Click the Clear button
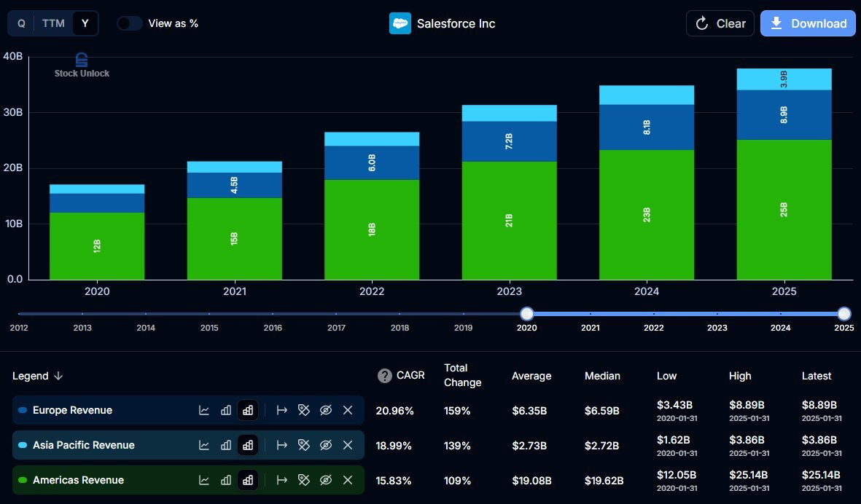 tap(720, 23)
